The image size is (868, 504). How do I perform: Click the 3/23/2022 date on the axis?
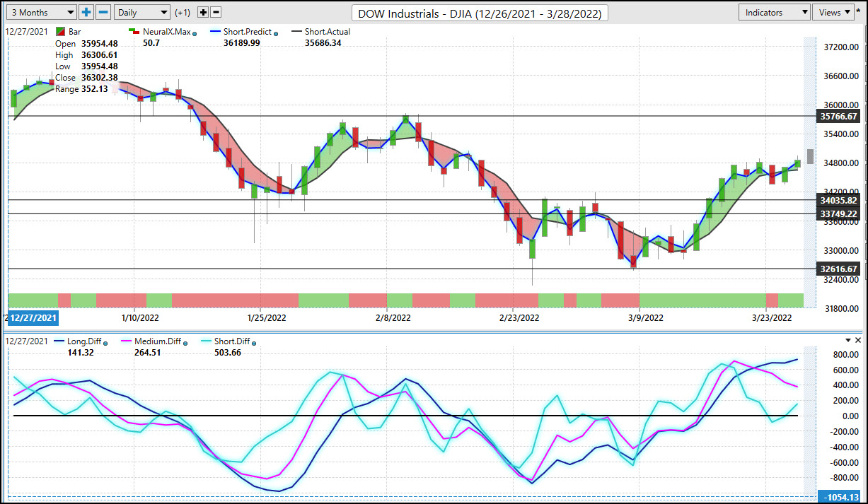pos(772,318)
